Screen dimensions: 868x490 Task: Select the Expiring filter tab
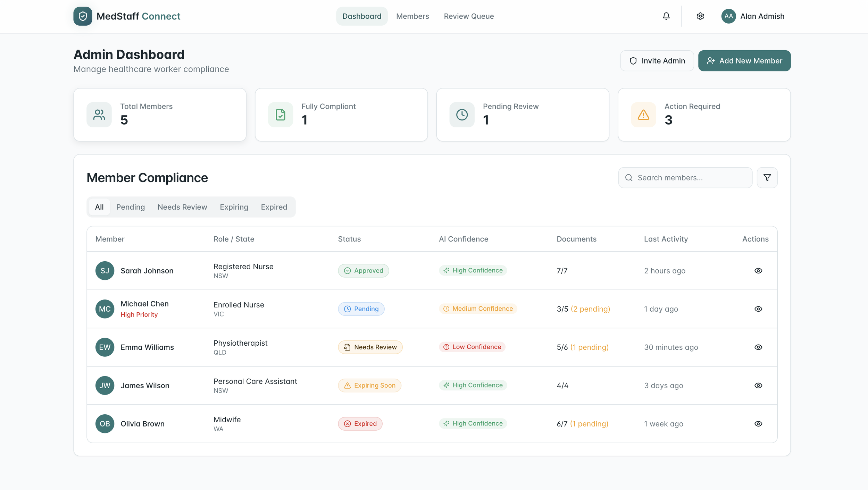pyautogui.click(x=234, y=207)
